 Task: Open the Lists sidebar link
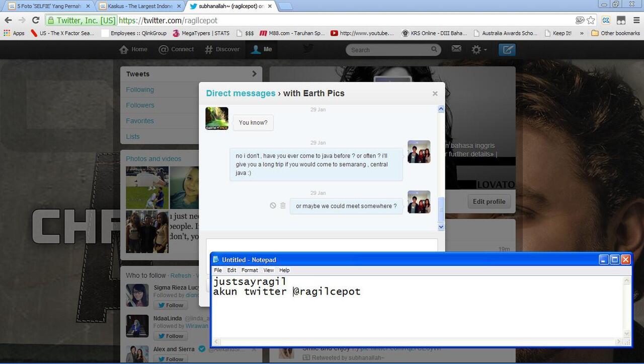pyautogui.click(x=133, y=136)
